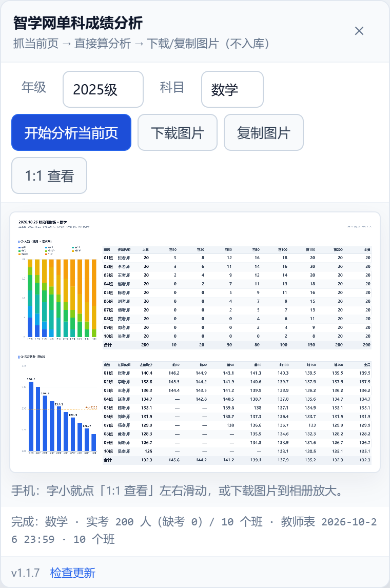Image resolution: width=390 pixels, height=588 pixels.
Task: Close the 智学网单科成绩分析 panel
Action: [x=359, y=31]
